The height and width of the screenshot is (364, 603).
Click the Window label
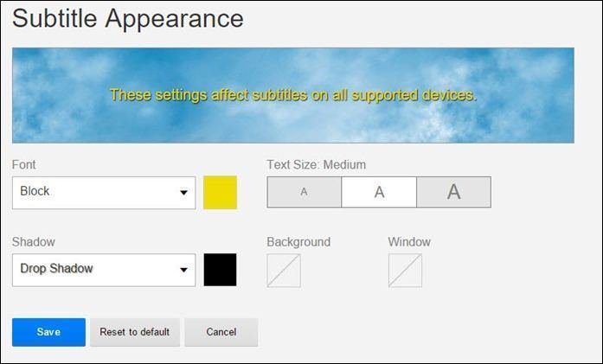click(409, 242)
